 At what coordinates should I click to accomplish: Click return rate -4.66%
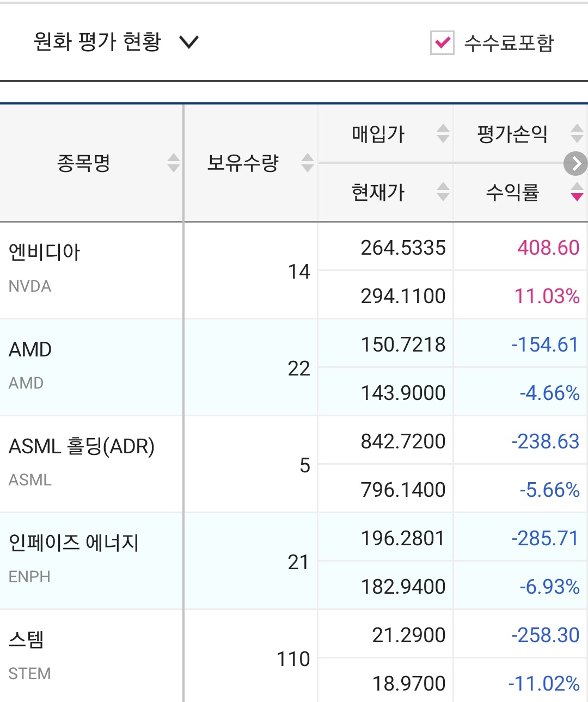coord(549,393)
